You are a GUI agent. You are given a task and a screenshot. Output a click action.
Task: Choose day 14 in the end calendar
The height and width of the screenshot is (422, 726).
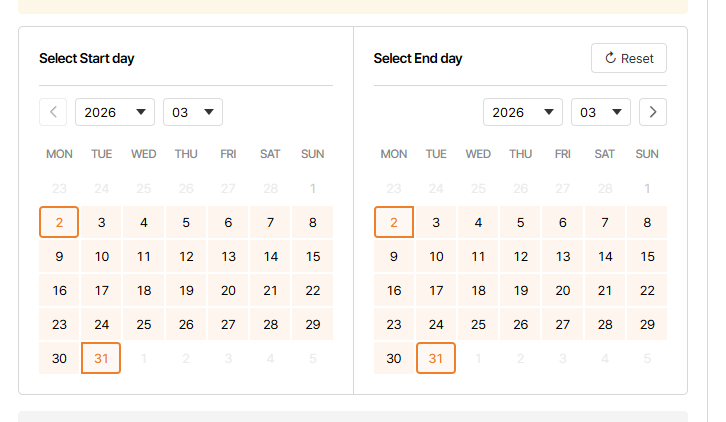click(605, 257)
